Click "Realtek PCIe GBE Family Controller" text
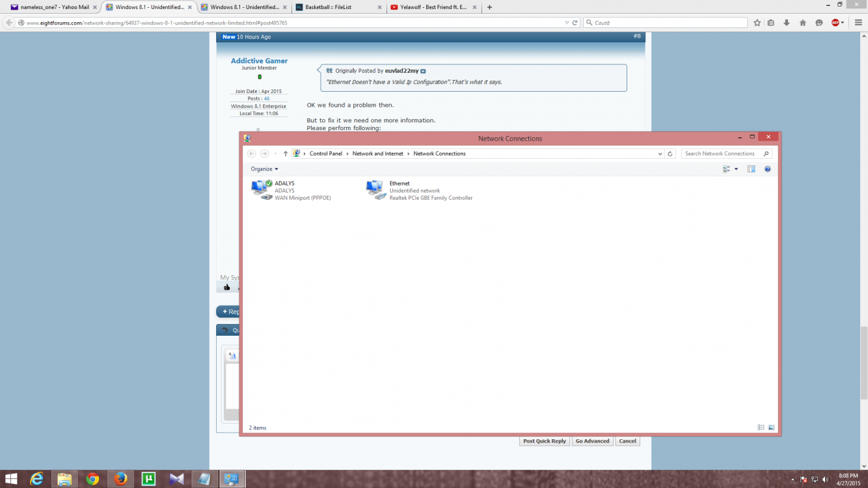868x488 pixels. pos(431,198)
